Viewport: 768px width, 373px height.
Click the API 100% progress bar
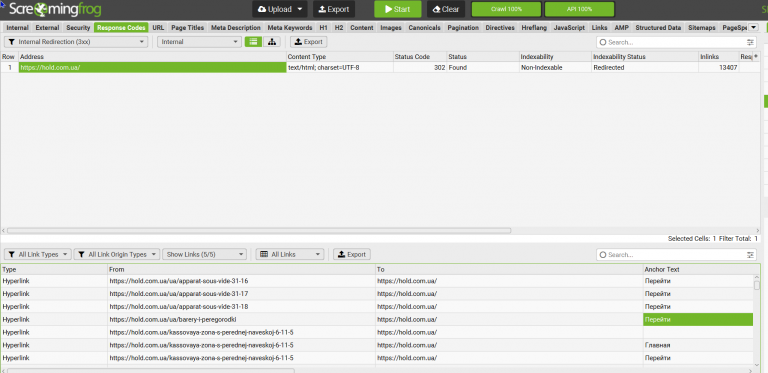pos(579,9)
